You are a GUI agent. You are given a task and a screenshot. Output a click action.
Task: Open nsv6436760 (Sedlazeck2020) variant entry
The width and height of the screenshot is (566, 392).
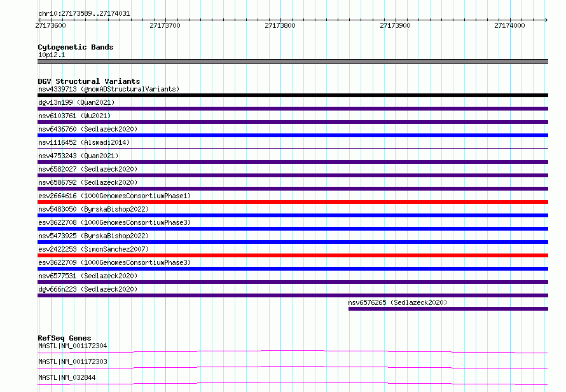(88, 129)
